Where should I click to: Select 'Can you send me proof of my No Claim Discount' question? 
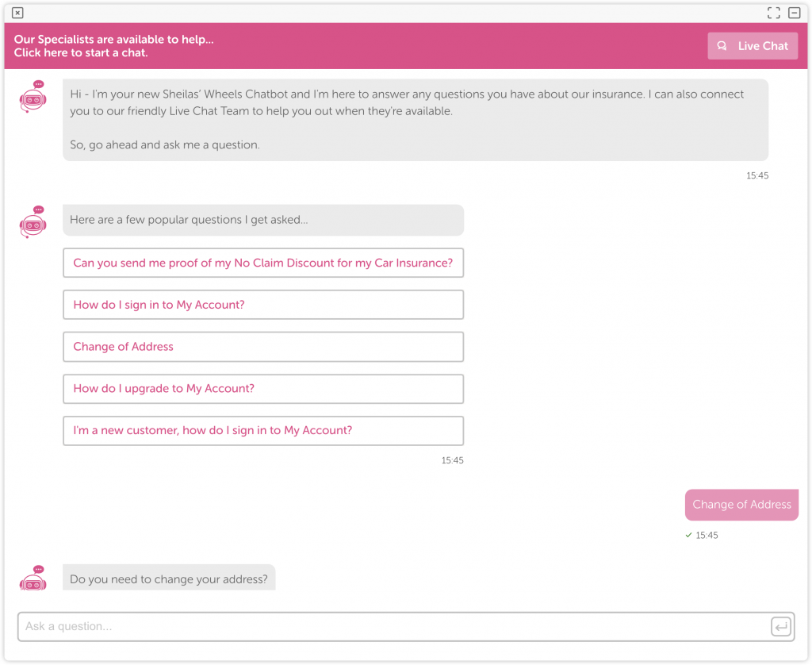[x=263, y=263]
